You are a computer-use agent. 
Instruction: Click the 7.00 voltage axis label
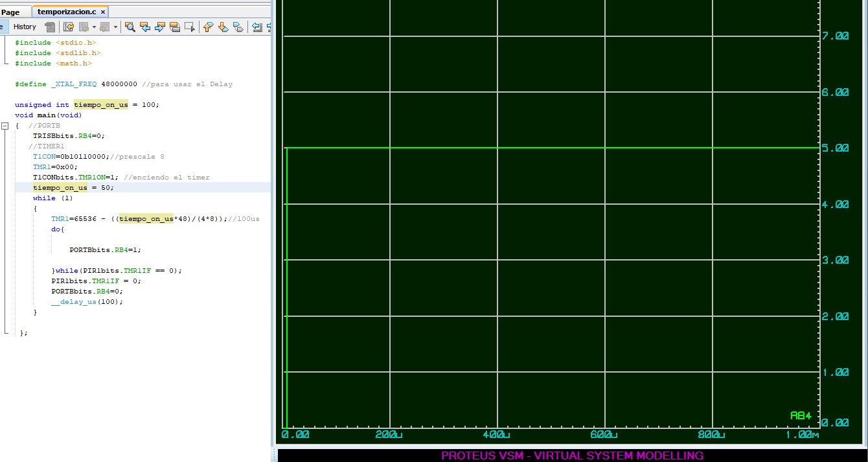click(836, 36)
